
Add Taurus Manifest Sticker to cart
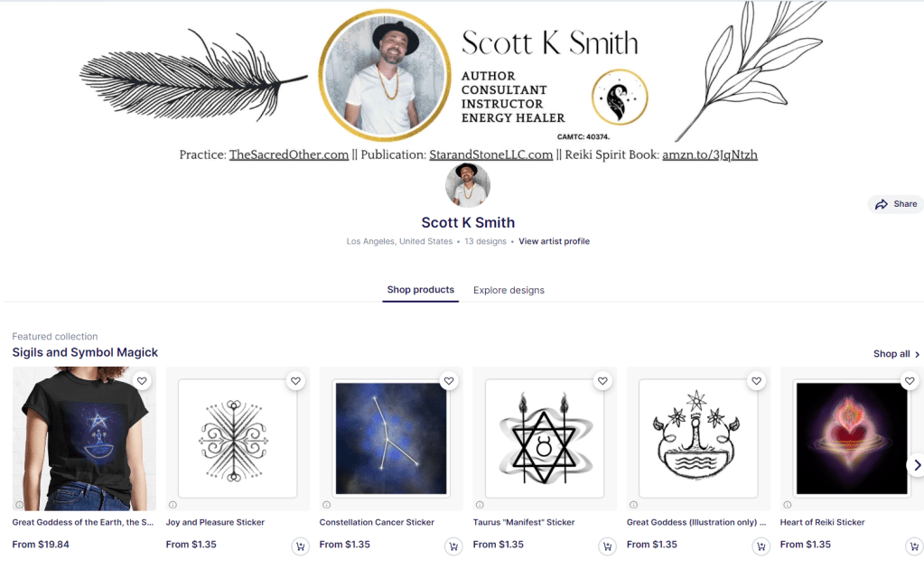[607, 546]
